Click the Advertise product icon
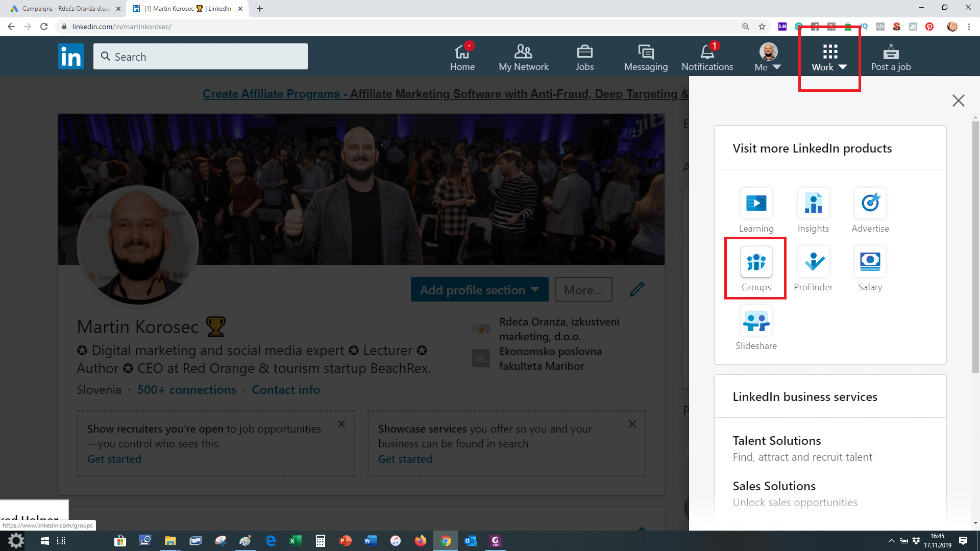The width and height of the screenshot is (980, 551). pyautogui.click(x=870, y=204)
